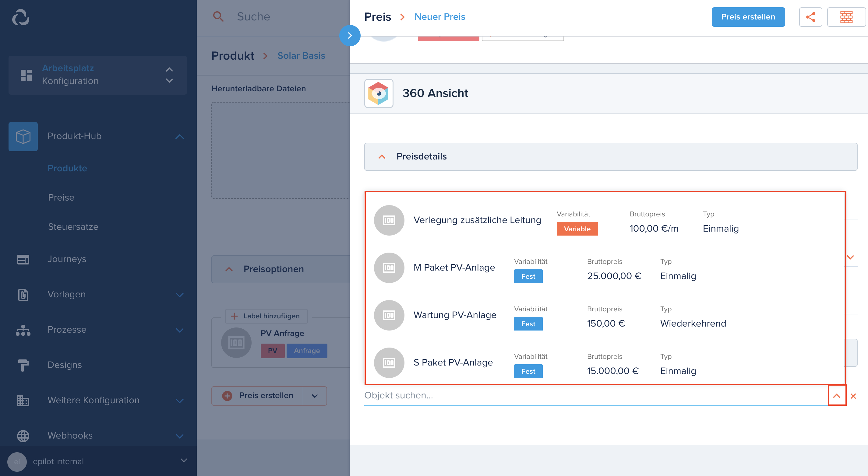
Task: Click the Arbeitsplatz dashboard grid icon
Action: (x=26, y=75)
